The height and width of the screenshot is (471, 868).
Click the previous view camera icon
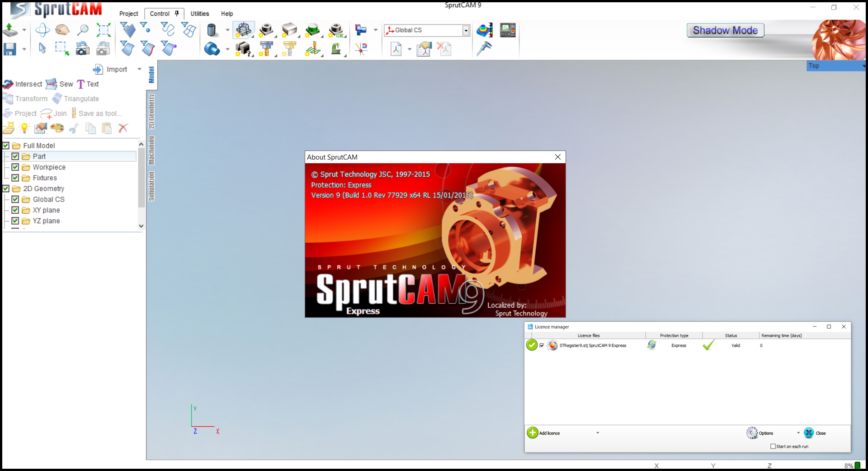pyautogui.click(x=82, y=48)
